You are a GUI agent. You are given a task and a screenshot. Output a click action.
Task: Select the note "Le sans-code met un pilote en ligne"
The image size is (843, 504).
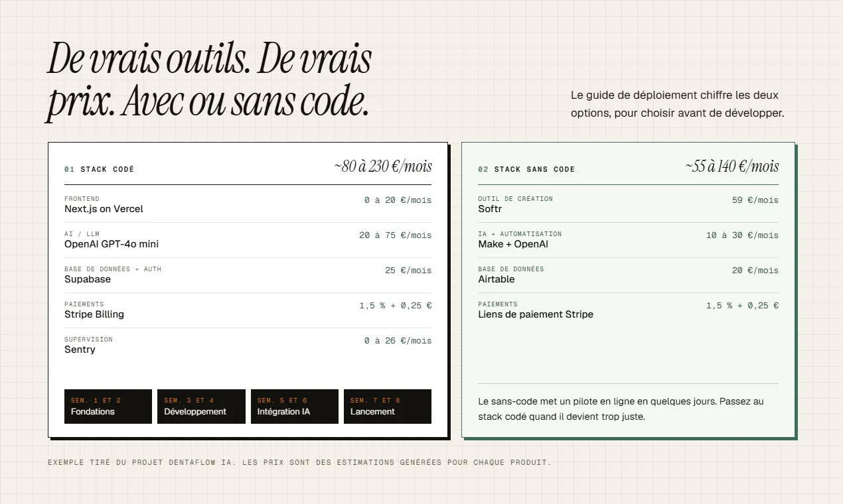click(x=621, y=409)
